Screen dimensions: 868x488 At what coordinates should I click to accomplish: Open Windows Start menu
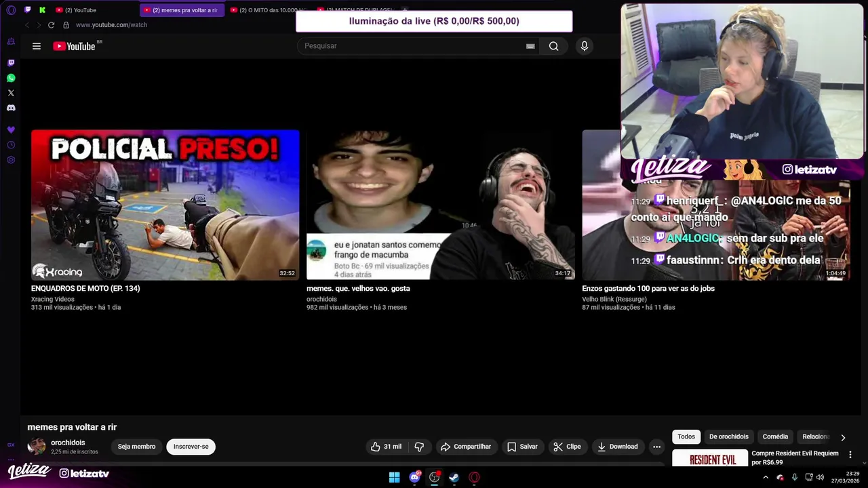(394, 477)
